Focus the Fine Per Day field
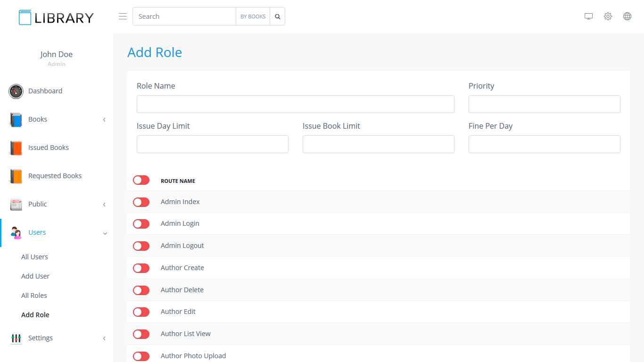 coord(544,144)
